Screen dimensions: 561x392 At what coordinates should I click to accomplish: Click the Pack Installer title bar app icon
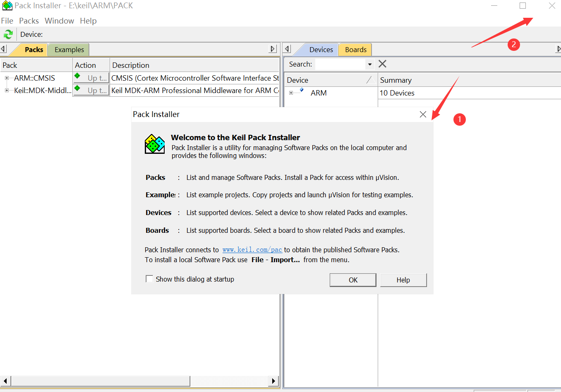[7, 5]
